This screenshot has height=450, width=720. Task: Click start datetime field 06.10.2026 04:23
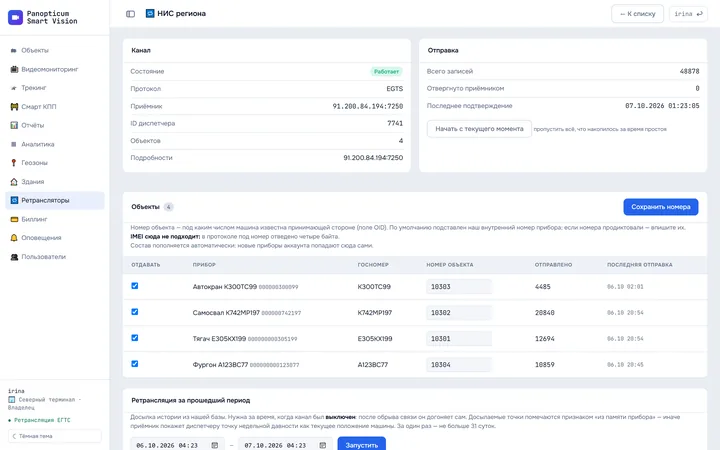tap(177, 445)
